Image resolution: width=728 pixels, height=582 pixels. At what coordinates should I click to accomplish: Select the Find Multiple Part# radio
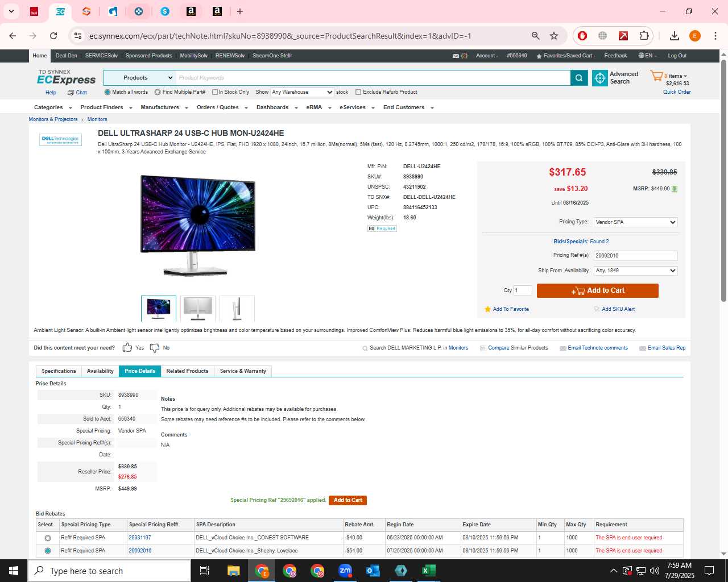pyautogui.click(x=158, y=92)
